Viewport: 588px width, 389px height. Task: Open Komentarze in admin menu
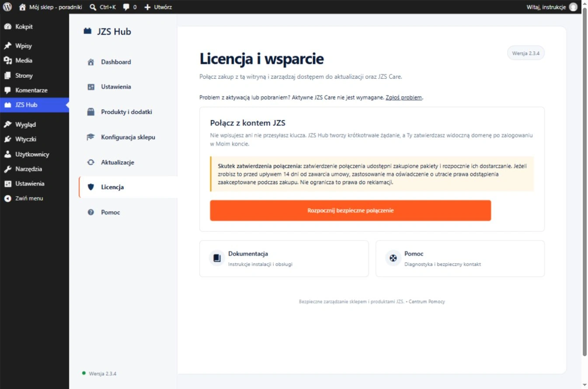pos(35,90)
